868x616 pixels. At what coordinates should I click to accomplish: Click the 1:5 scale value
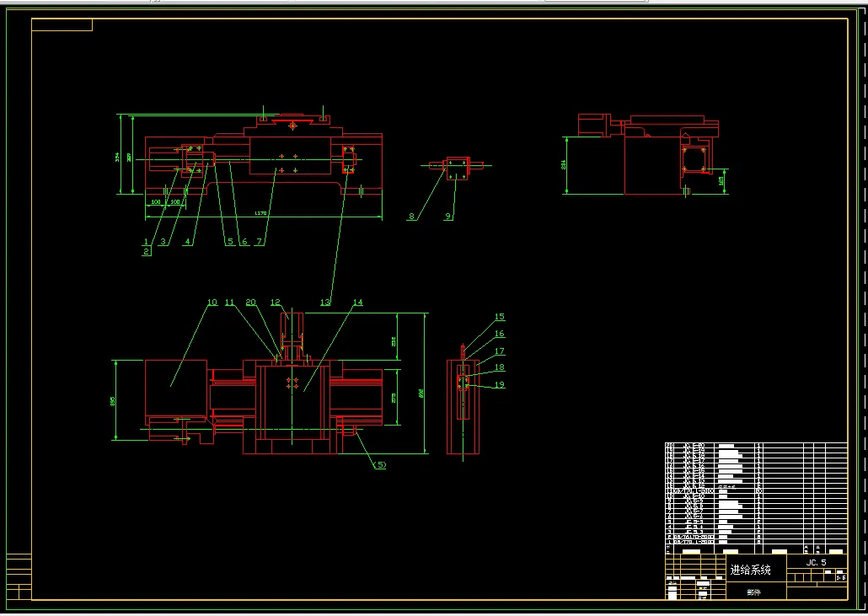point(841,577)
